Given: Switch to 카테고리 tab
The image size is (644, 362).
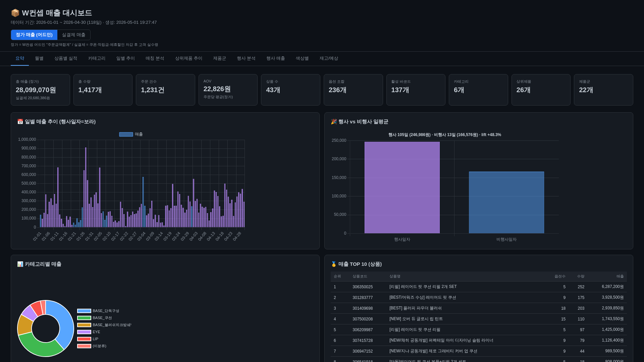Looking at the screenshot, I should [97, 58].
